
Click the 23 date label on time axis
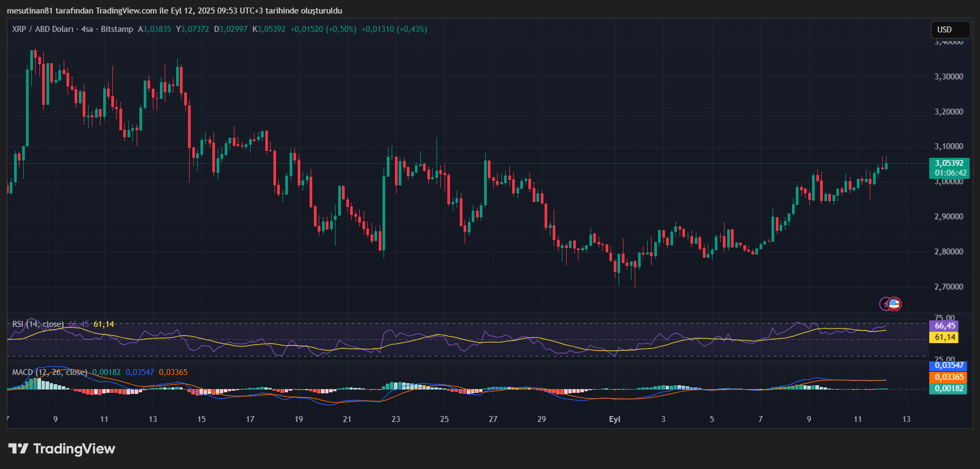coord(396,419)
